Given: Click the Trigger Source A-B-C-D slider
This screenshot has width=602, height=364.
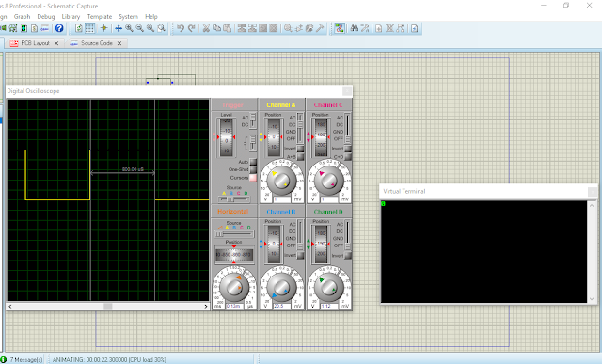Looking at the screenshot, I should (234, 199).
